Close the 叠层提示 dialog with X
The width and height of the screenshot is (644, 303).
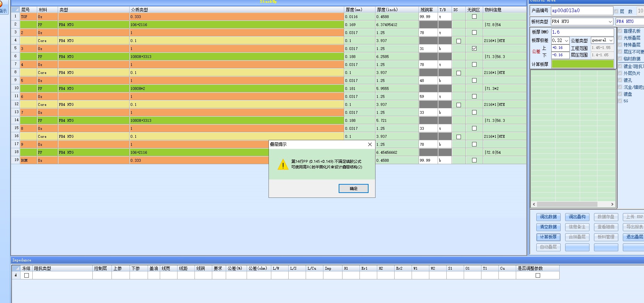[x=370, y=144]
